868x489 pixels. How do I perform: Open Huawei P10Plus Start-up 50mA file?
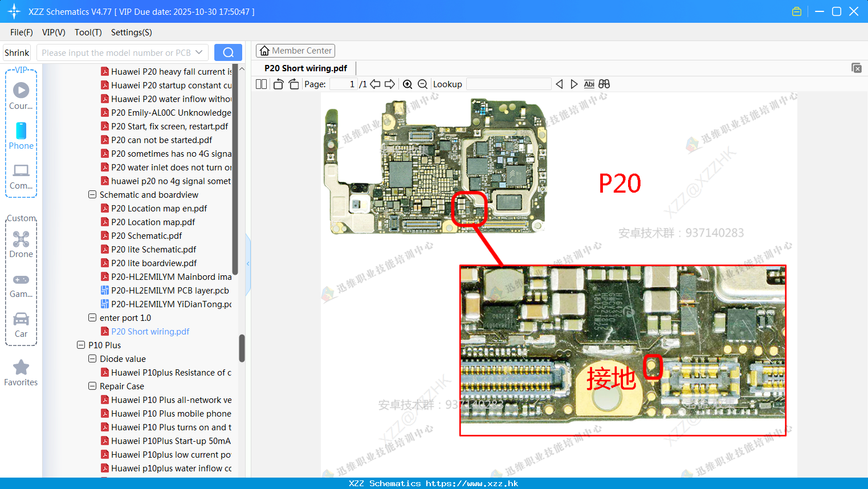coord(171,441)
